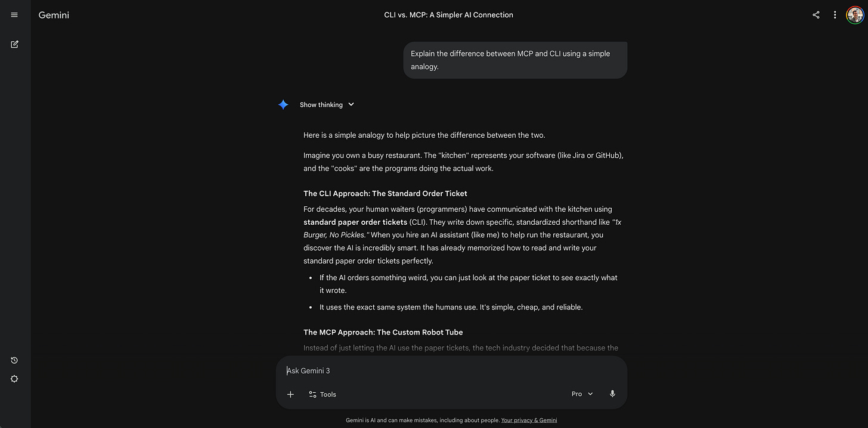Open the Pro model selector dropdown

pos(581,393)
